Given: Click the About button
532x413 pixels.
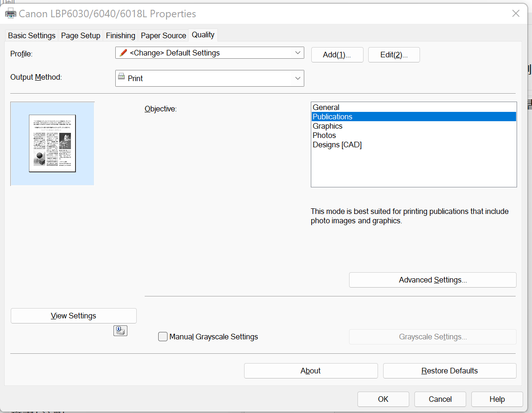Looking at the screenshot, I should (311, 371).
